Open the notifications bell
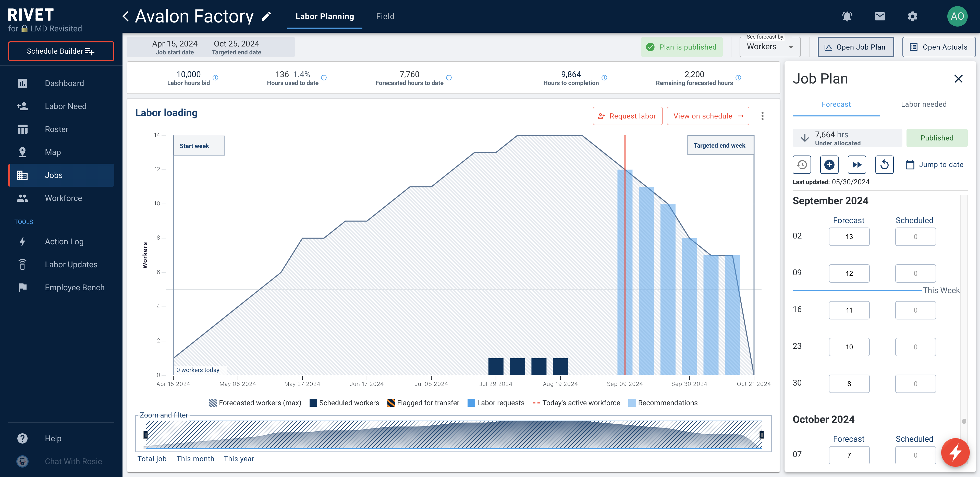The width and height of the screenshot is (980, 477). pyautogui.click(x=847, y=16)
